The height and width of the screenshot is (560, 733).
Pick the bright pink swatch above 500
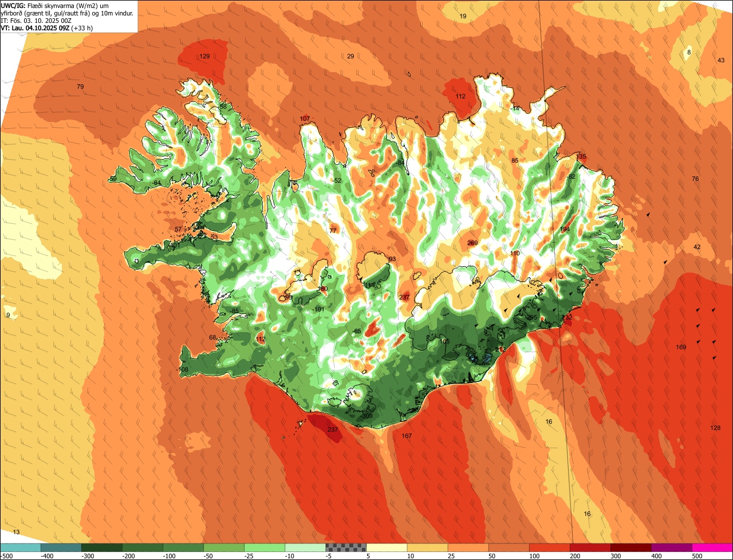(x=712, y=547)
